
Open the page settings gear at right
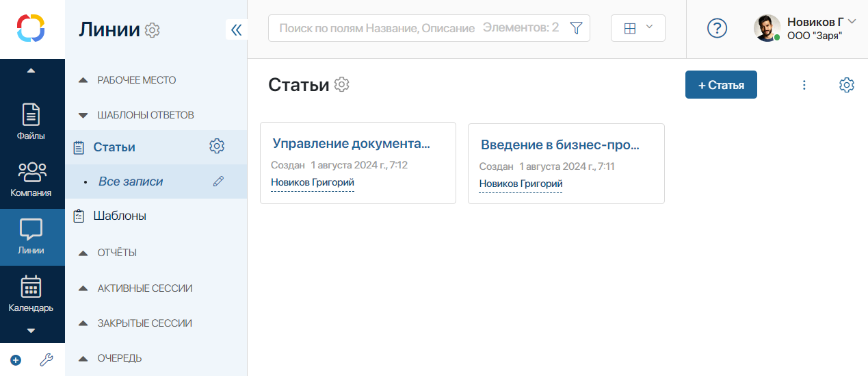(x=847, y=85)
